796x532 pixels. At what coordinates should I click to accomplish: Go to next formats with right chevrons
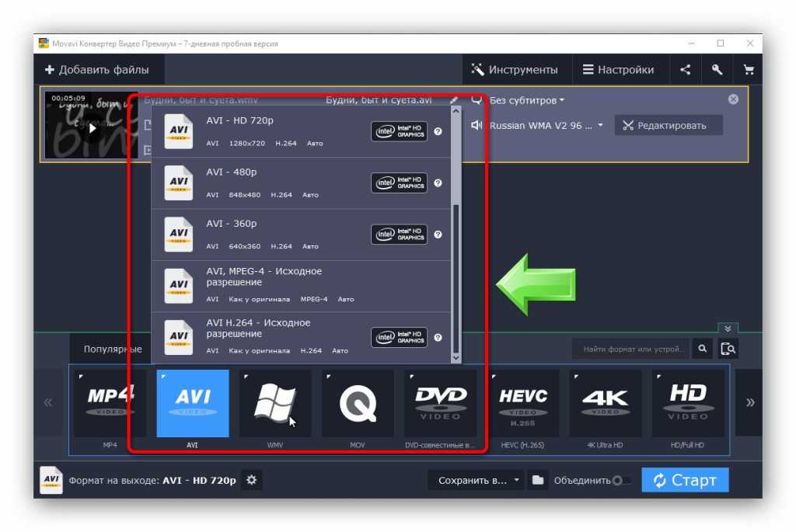pos(750,402)
